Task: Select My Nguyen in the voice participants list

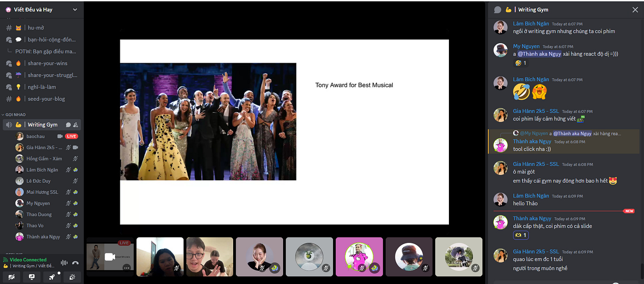Action: (47, 203)
